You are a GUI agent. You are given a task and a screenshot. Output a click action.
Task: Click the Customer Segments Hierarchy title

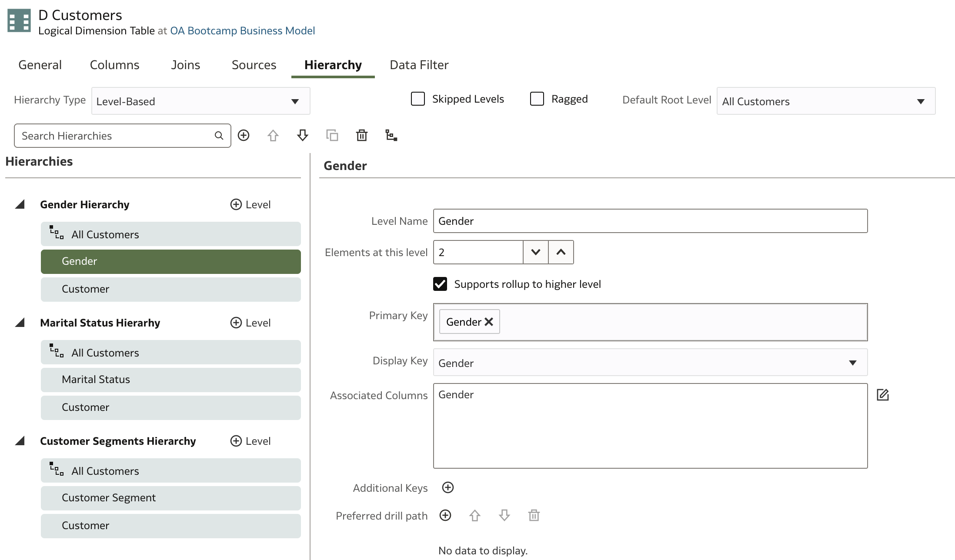pyautogui.click(x=118, y=441)
